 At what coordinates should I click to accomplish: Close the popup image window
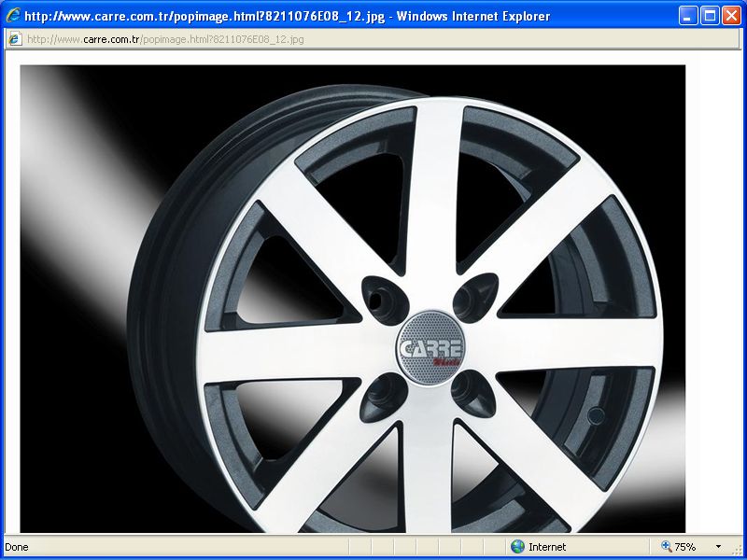(731, 16)
